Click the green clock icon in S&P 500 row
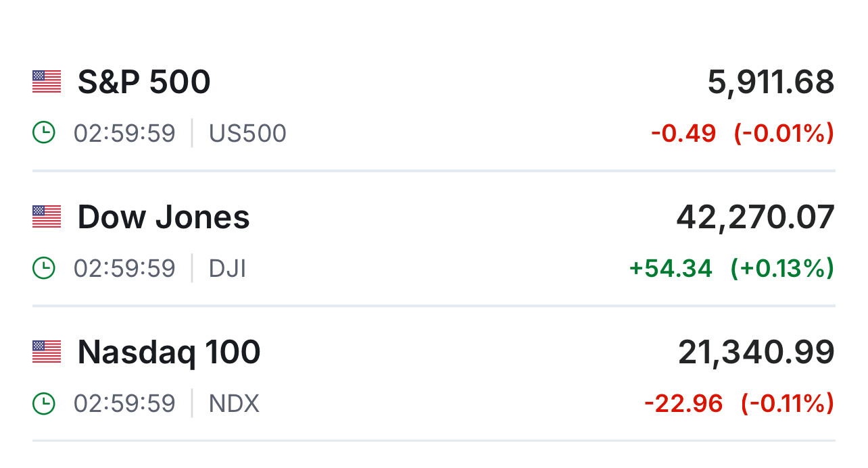Screen dimensions: 868x468 [44, 133]
